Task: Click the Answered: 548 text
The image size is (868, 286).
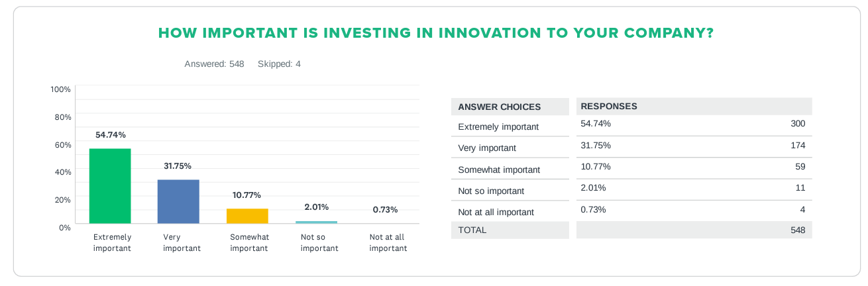Action: (x=214, y=64)
